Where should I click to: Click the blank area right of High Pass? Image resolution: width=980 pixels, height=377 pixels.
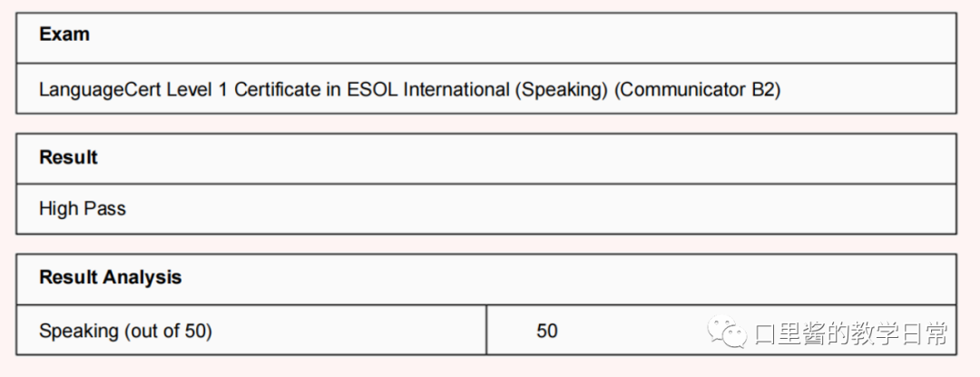tap(541, 209)
